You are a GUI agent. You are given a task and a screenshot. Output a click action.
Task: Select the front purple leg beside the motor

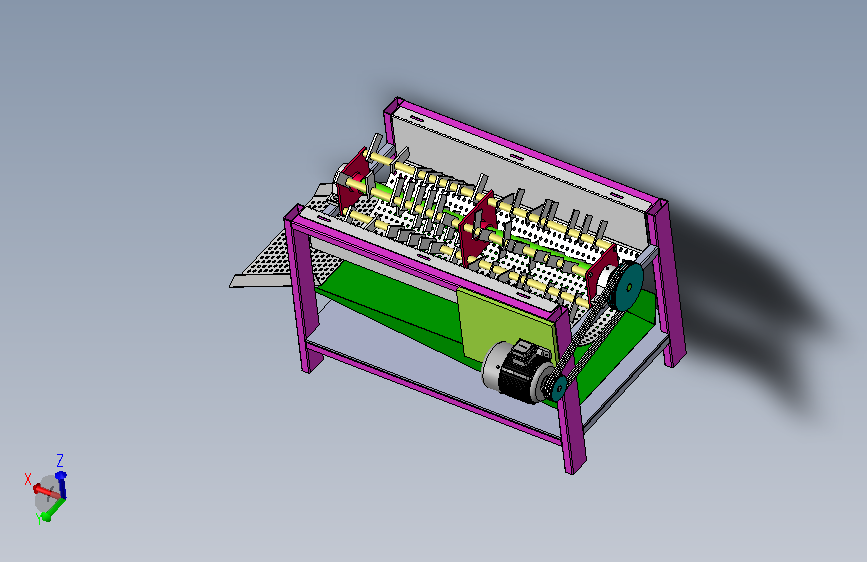pyautogui.click(x=570, y=393)
